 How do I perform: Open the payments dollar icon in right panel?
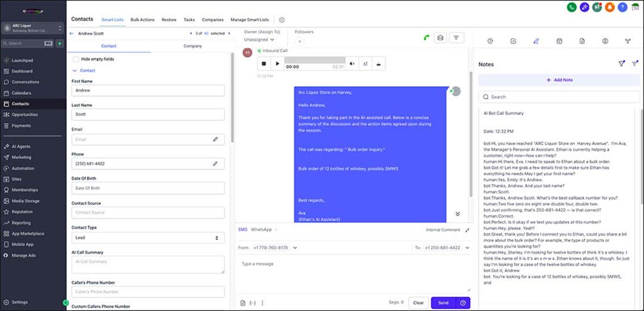605,41
